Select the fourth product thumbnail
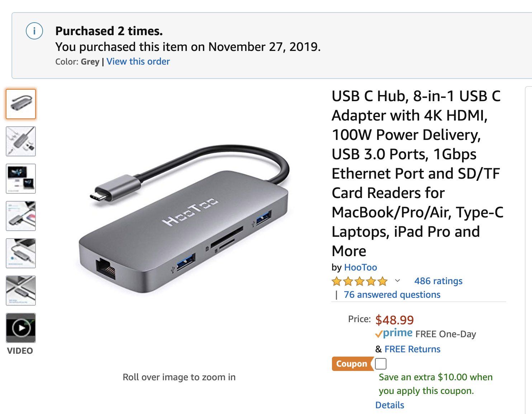 21,216
